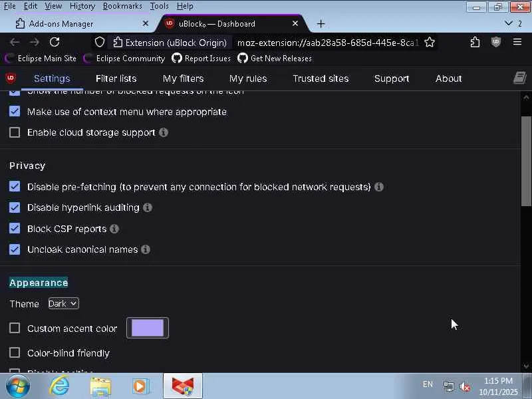Switch to the Support tab
Image resolution: width=532 pixels, height=399 pixels.
point(392,78)
